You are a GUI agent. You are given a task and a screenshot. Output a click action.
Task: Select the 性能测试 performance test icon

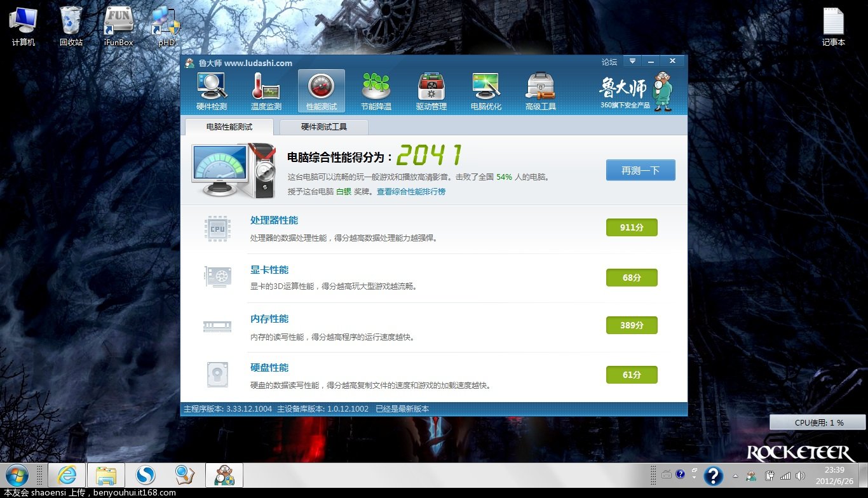(x=321, y=91)
